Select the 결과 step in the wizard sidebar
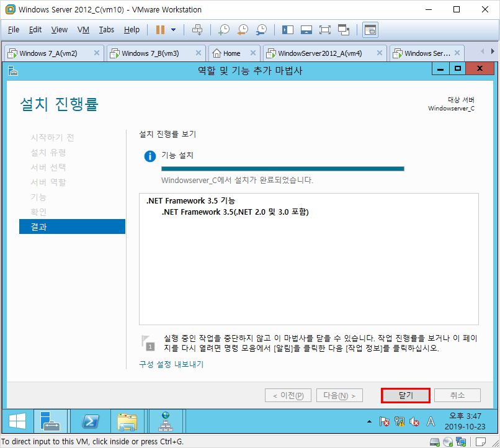Screen dimensions: 500x448 72,226
